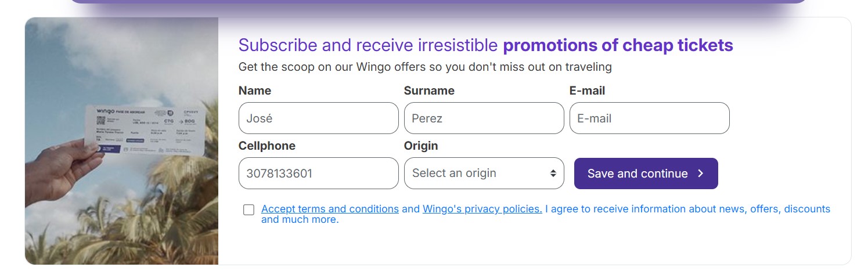Click the 'promotions of cheap tickets' heading
This screenshot has height=271, width=868.
pos(618,45)
